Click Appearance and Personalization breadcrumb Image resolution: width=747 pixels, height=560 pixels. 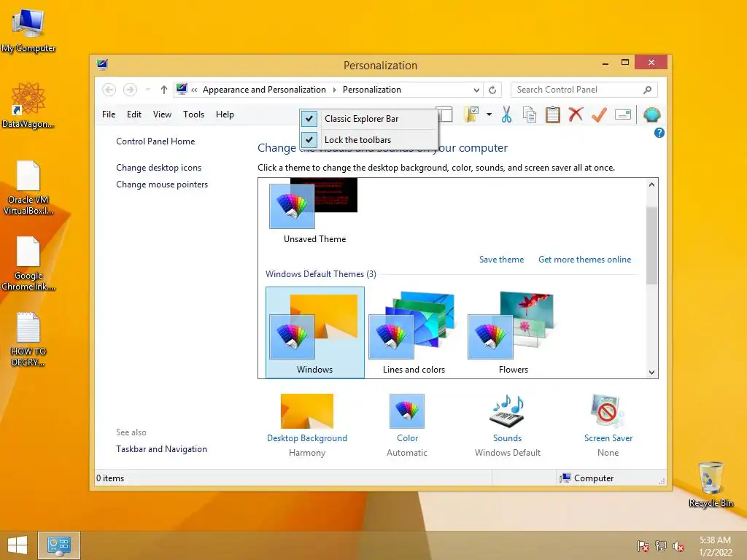pyautogui.click(x=264, y=90)
